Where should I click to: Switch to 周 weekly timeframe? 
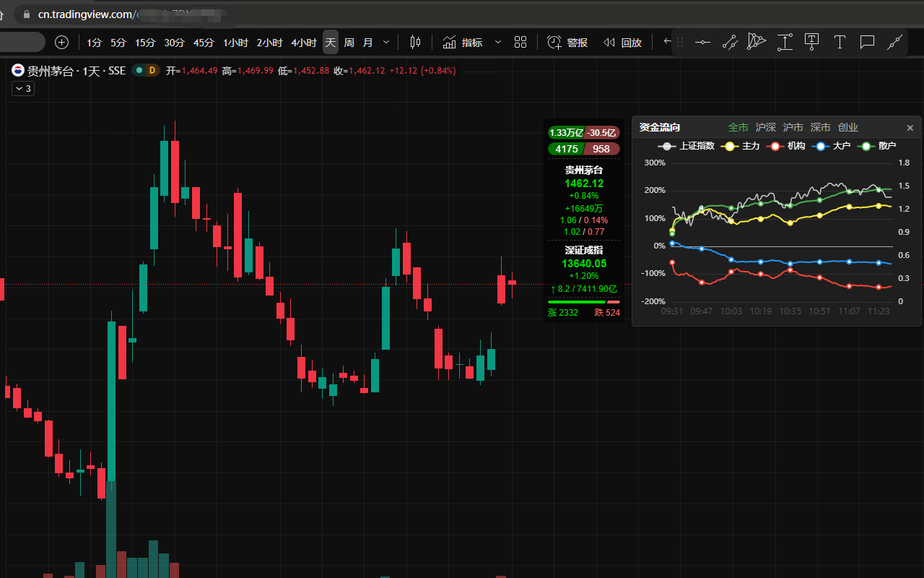point(349,43)
